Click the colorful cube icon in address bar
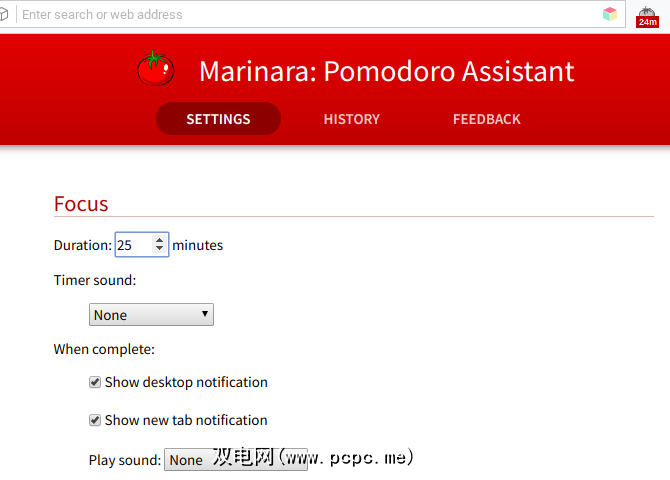This screenshot has width=670, height=480. pos(610,14)
